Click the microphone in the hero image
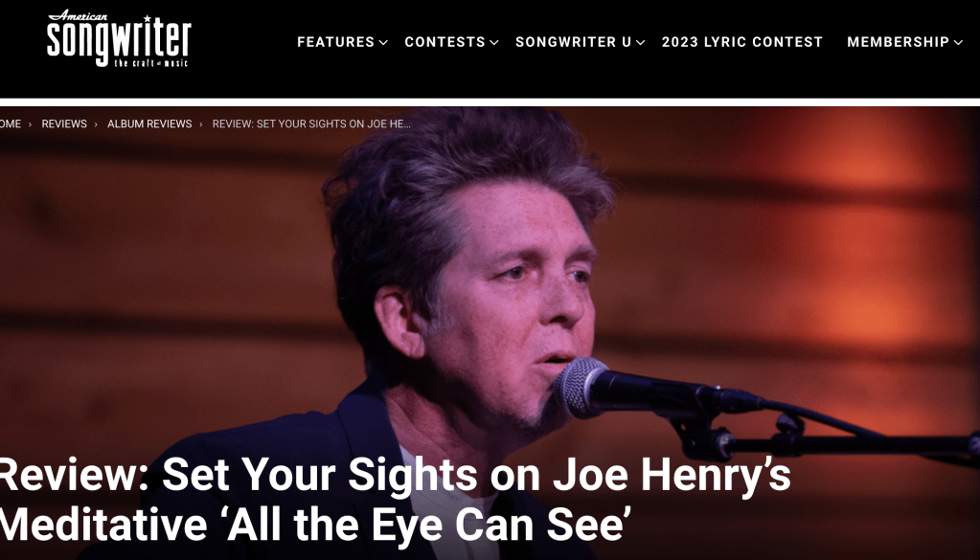This screenshot has width=980, height=560. coord(656,390)
